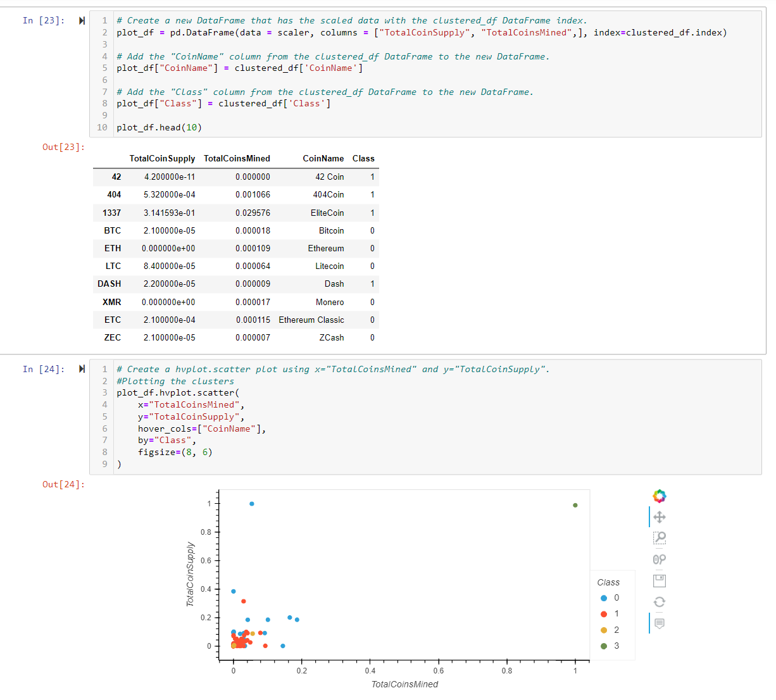
Task: Select the 'Monero' cell
Action: pyautogui.click(x=330, y=303)
